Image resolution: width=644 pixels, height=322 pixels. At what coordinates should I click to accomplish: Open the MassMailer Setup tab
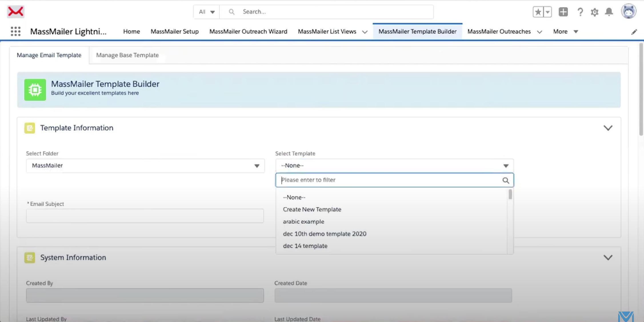pyautogui.click(x=175, y=31)
